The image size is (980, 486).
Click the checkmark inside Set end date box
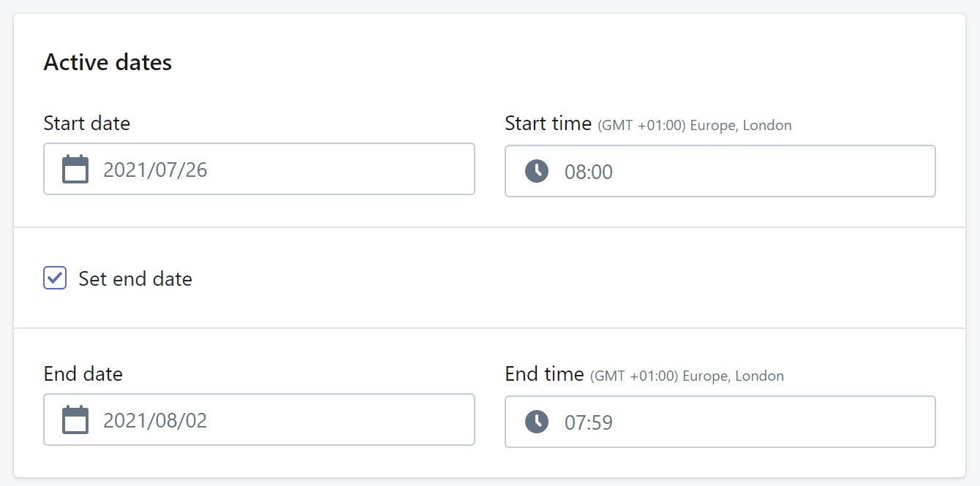coord(55,278)
